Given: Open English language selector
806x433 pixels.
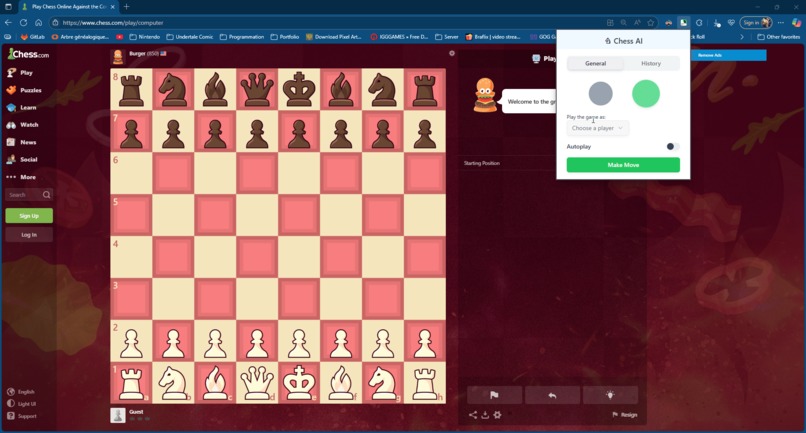Looking at the screenshot, I should click(x=21, y=392).
